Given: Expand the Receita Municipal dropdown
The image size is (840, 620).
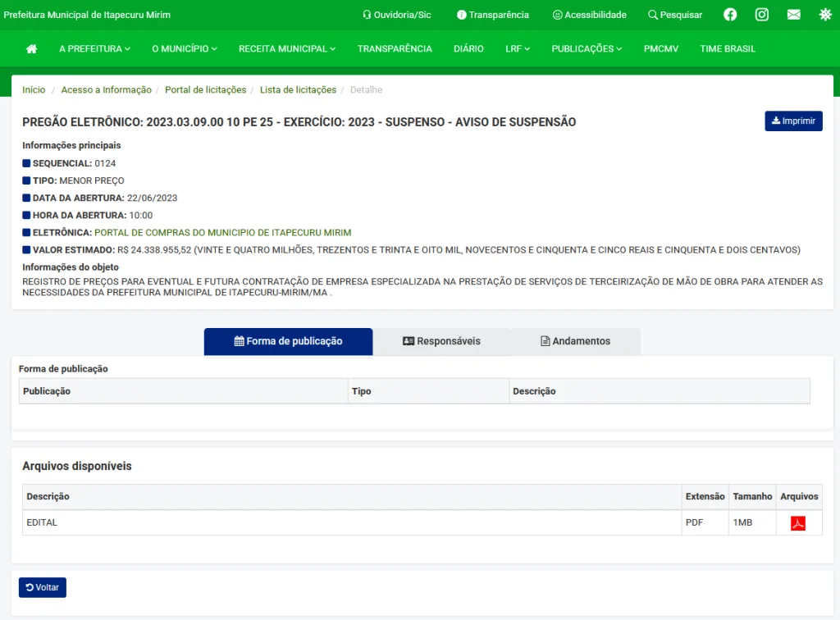Looking at the screenshot, I should [x=286, y=49].
